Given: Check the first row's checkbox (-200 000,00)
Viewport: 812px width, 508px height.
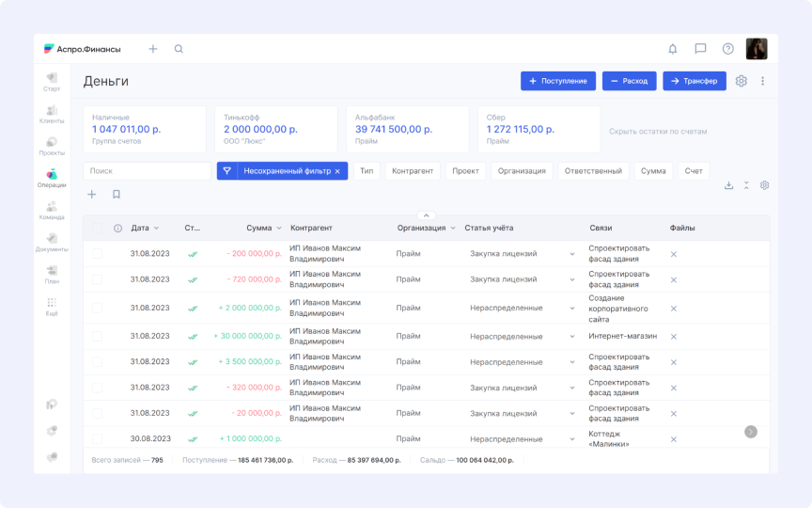Looking at the screenshot, I should click(98, 254).
